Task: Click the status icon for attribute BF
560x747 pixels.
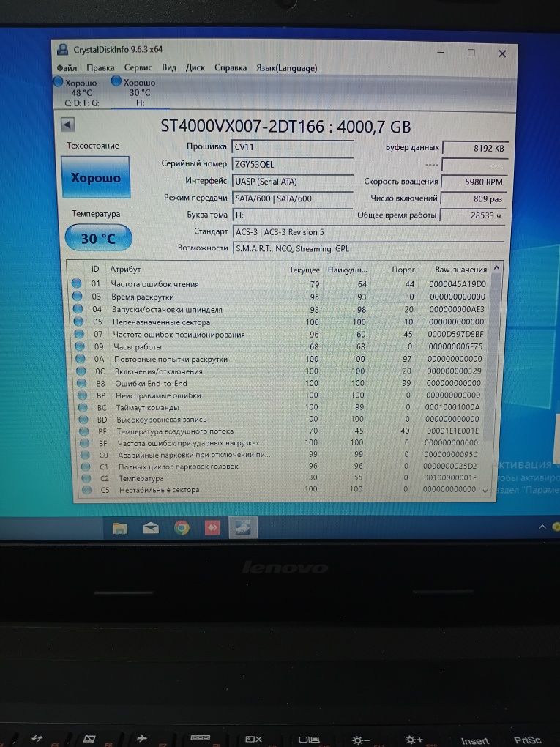Action: pyautogui.click(x=85, y=443)
